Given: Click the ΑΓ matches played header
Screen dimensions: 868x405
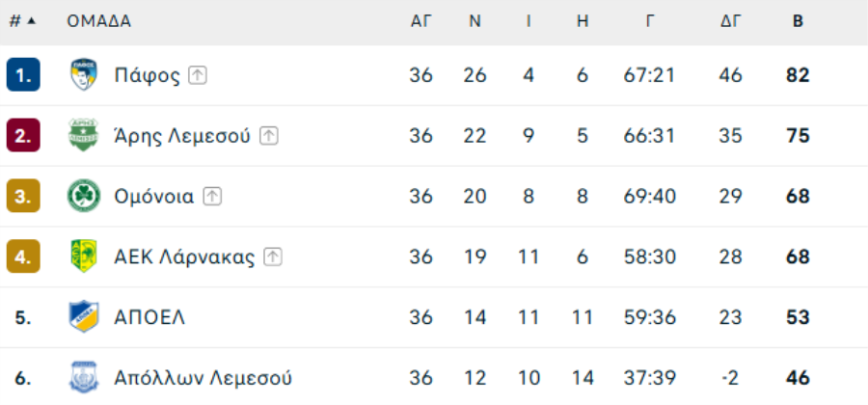Looking at the screenshot, I should tap(420, 21).
